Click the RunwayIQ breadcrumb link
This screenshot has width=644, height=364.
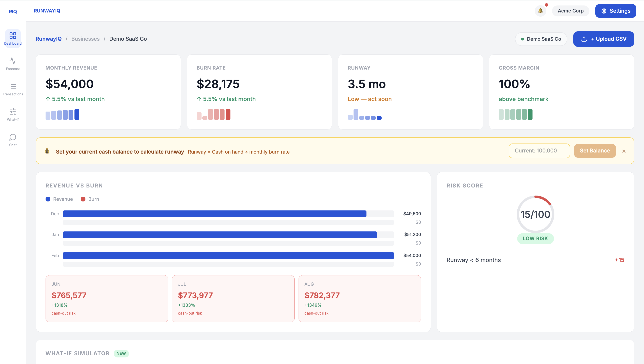point(49,39)
